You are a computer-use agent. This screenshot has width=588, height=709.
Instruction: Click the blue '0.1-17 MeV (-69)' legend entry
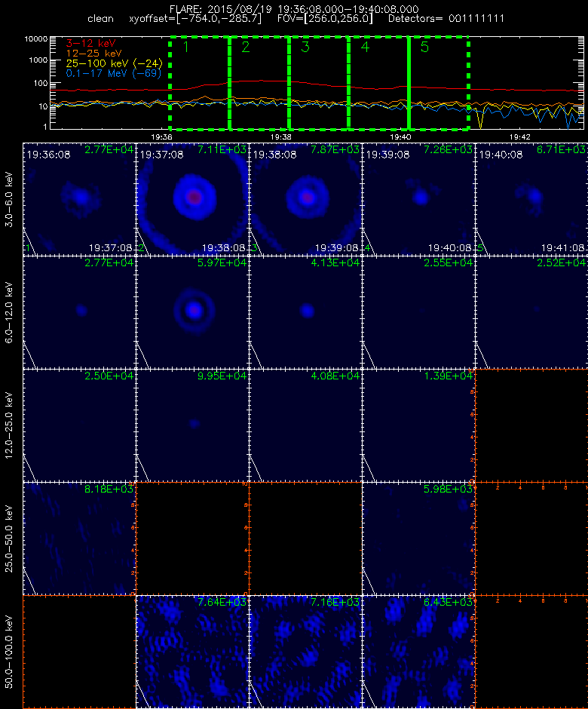pos(113,73)
